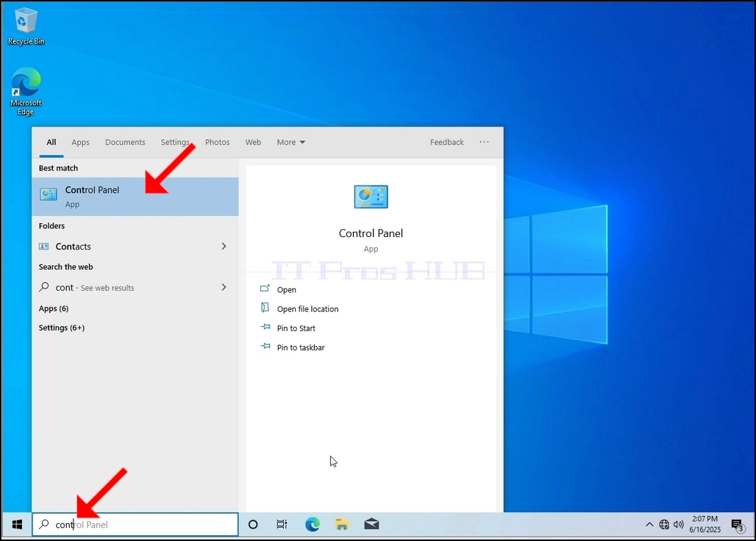Viewport: 756px width, 541px height.
Task: Click the Open action icon
Action: coord(265,289)
